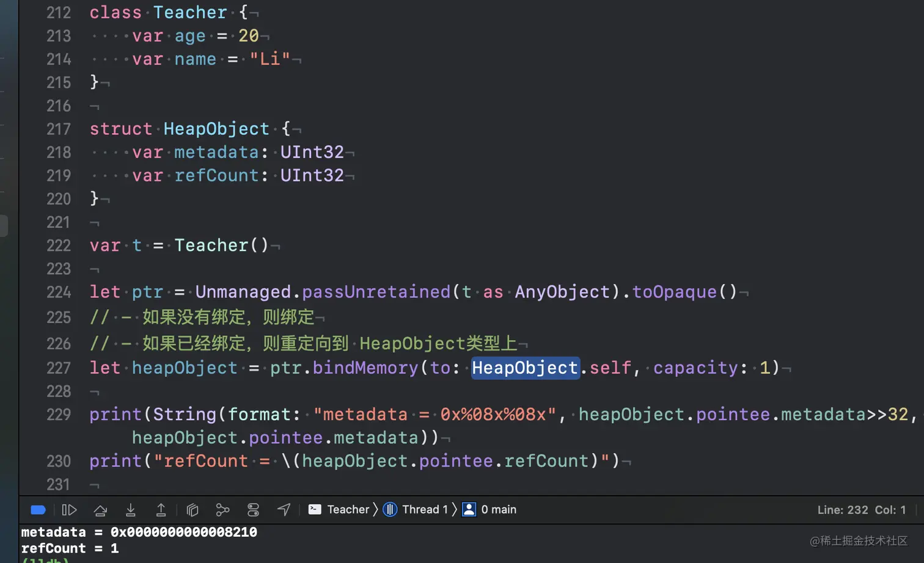Viewport: 924px width, 563px height.
Task: Click the comment on line 225
Action: (202, 318)
